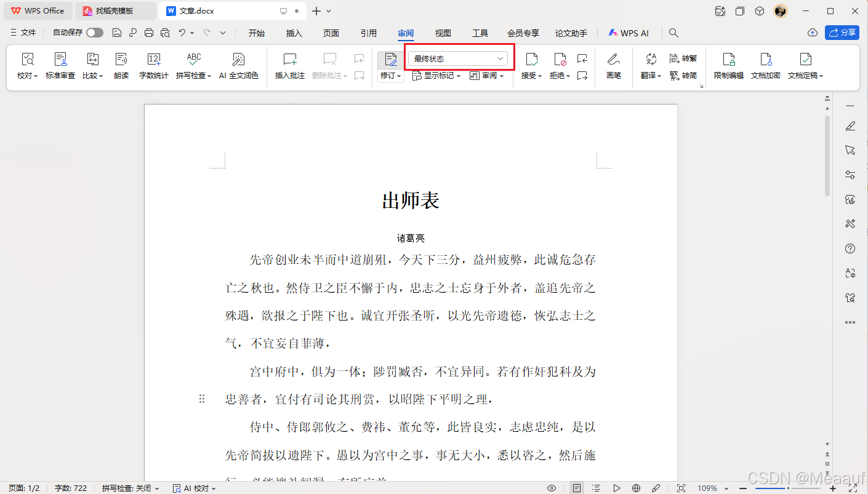The image size is (868, 494).
Task: Open the 文件 menu
Action: tap(23, 33)
